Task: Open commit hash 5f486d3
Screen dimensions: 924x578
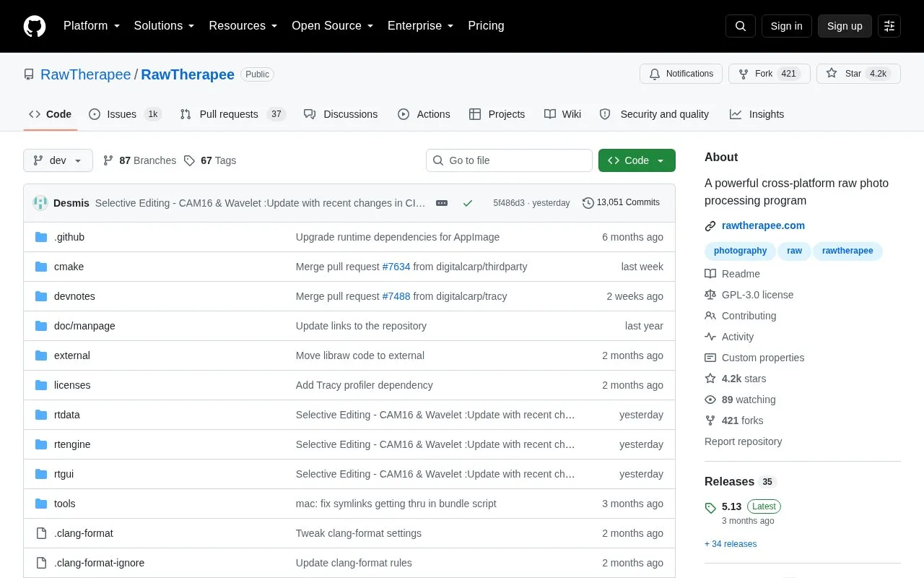Action: click(509, 203)
